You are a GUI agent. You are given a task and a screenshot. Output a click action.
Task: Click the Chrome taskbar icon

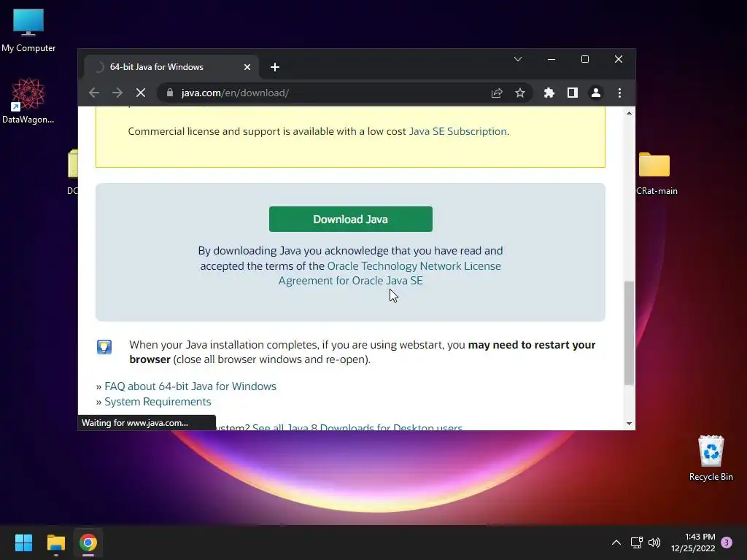point(88,542)
